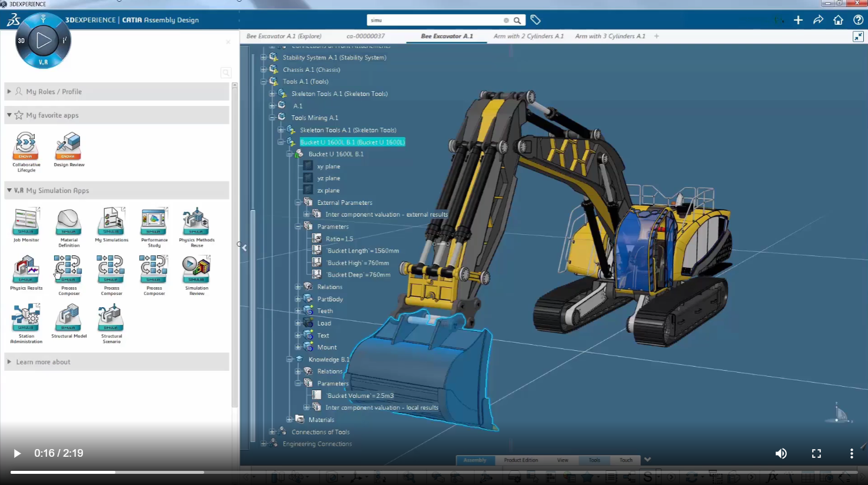This screenshot has width=868, height=485.
Task: Open the Structural Scenario app
Action: (111, 324)
